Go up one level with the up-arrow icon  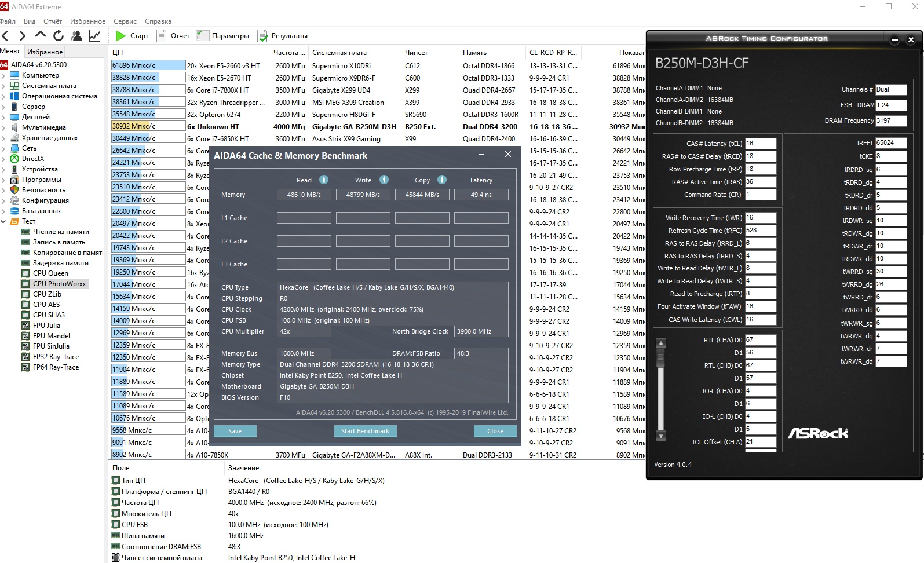(40, 35)
